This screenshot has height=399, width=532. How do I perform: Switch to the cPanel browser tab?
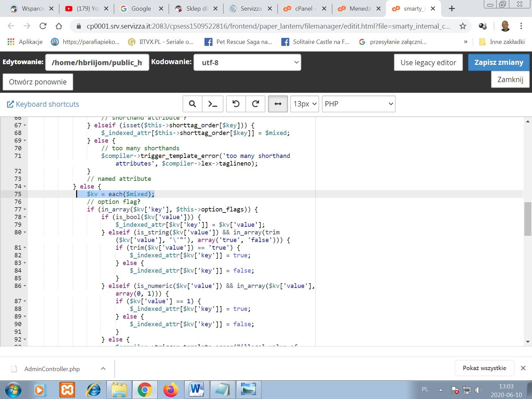tap(304, 9)
